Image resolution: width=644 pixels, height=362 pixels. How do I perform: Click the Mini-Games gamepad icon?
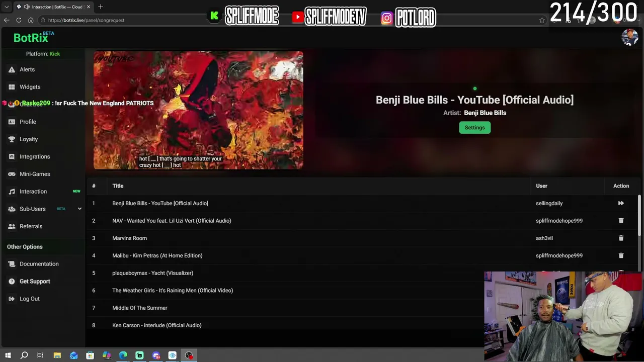(12, 174)
